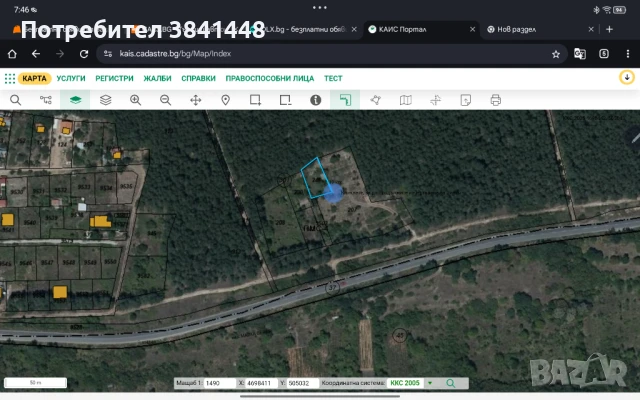Viewport: 640px width, 400px height.
Task: Select the crosshair coordinate tool
Action: pyautogui.click(x=436, y=100)
